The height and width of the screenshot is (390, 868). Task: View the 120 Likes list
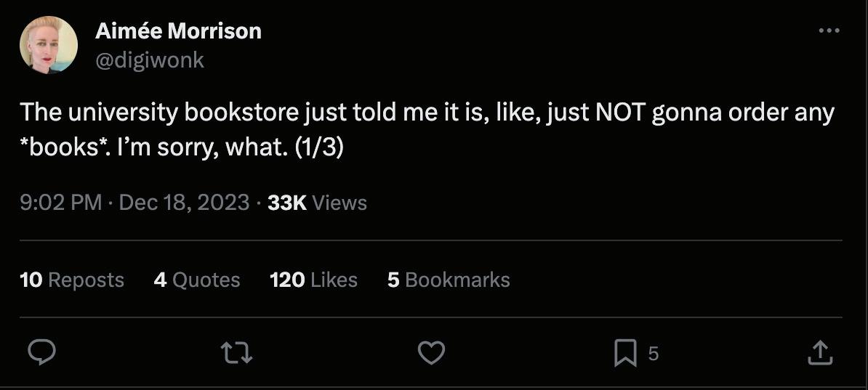point(313,280)
